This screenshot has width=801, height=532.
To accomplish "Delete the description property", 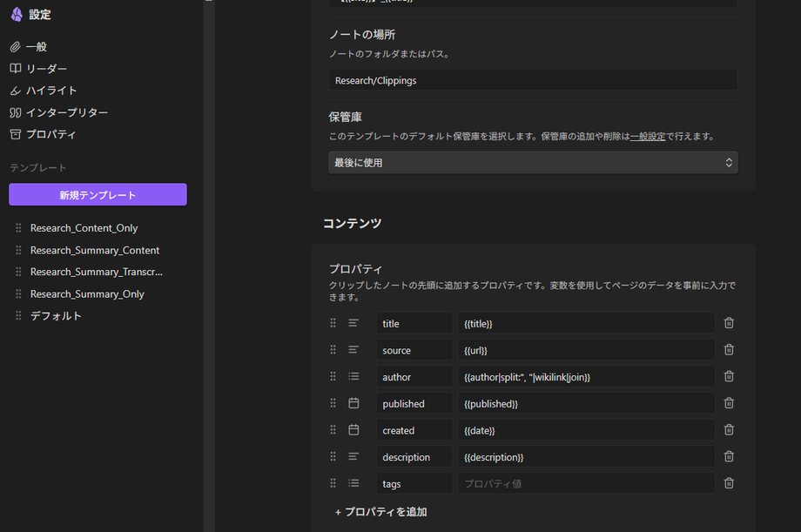I will (x=729, y=456).
